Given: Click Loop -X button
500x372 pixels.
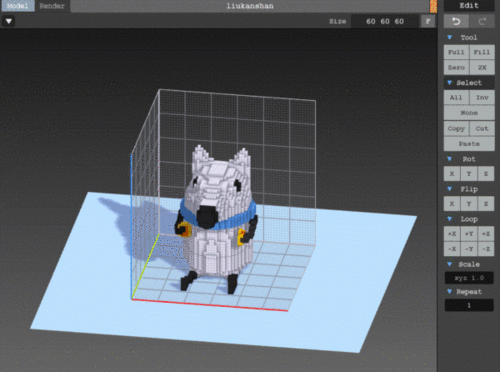Looking at the screenshot, I should [x=452, y=249].
